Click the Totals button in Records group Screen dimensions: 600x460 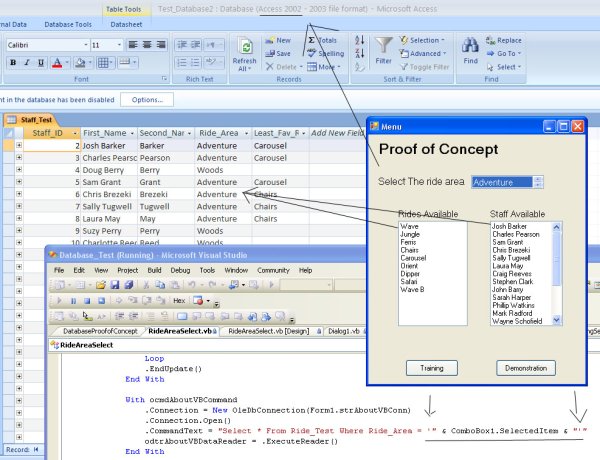click(x=323, y=40)
